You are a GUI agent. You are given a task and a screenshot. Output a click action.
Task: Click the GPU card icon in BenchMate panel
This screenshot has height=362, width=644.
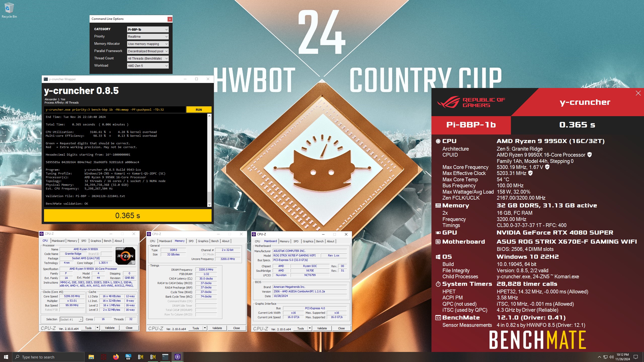438,233
